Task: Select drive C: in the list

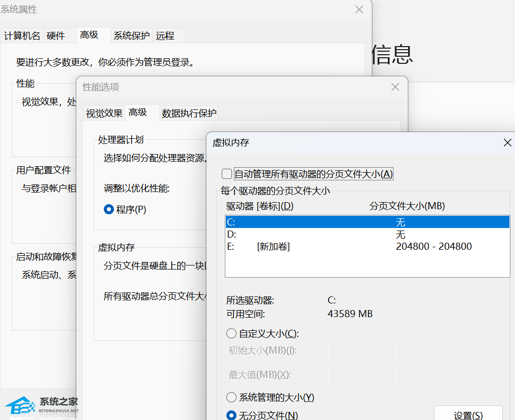Action: point(367,222)
